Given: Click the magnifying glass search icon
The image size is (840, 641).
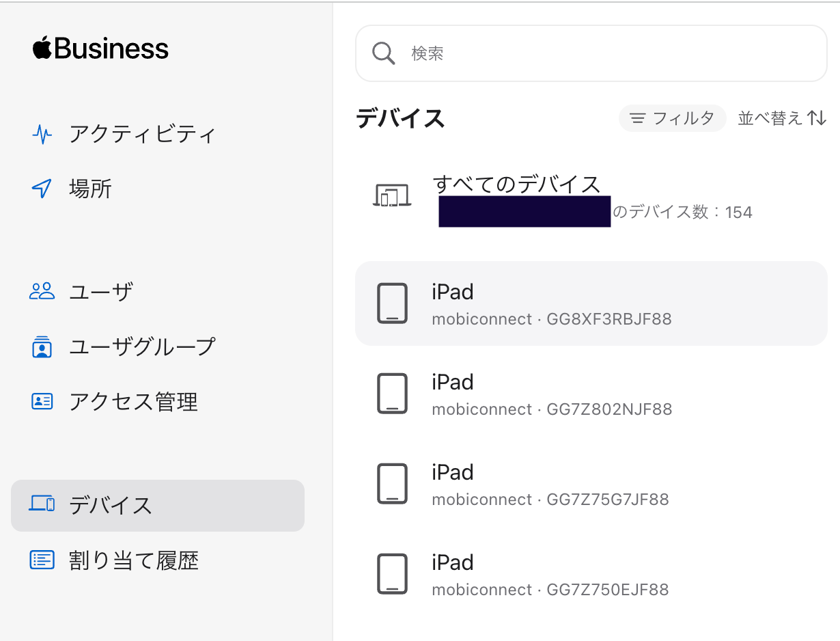Looking at the screenshot, I should 384,53.
